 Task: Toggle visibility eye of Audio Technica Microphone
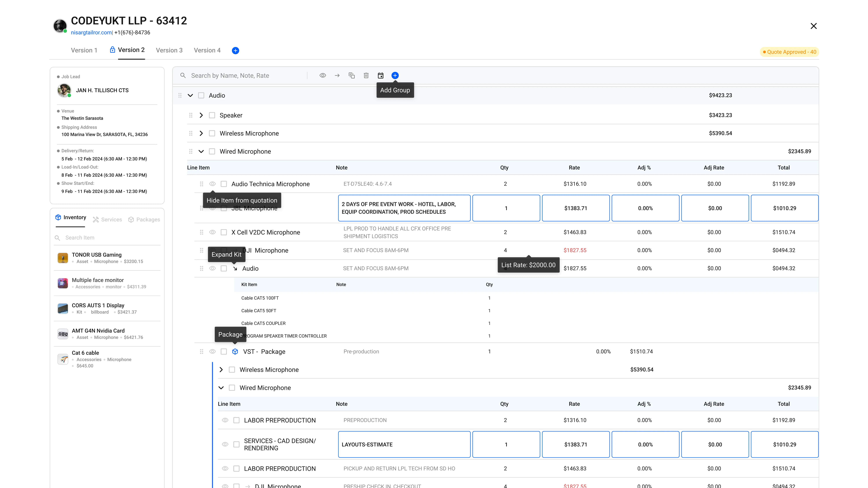coord(212,184)
